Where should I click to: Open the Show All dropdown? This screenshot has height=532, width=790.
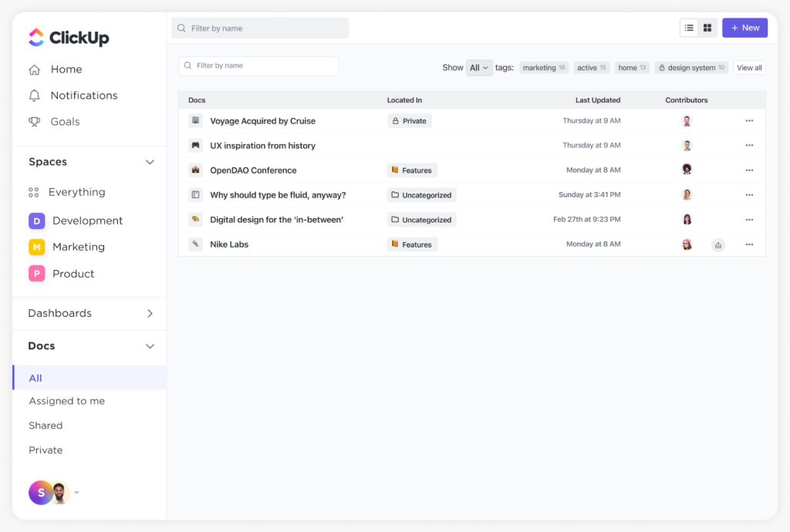pos(479,68)
